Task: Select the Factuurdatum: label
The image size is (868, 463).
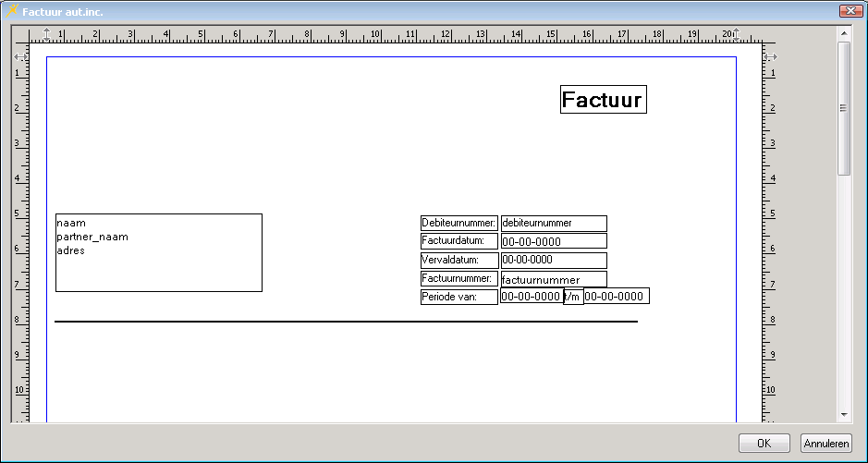Action: tap(459, 241)
